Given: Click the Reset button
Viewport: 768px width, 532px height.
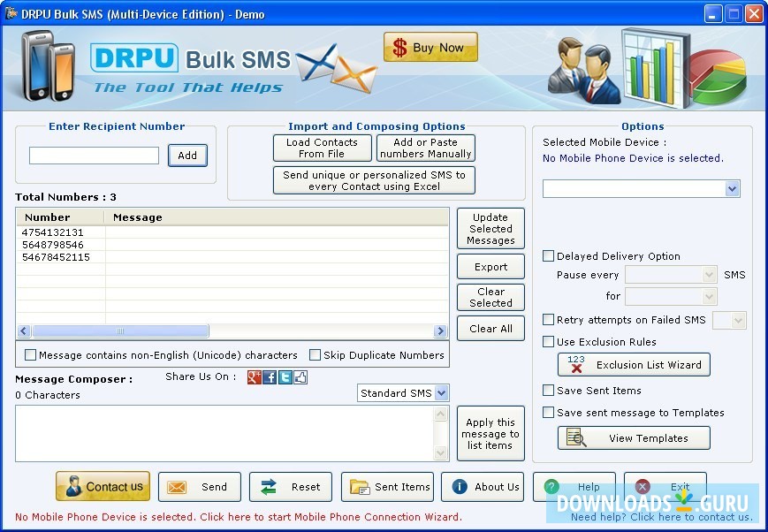Looking at the screenshot, I should tap(291, 487).
